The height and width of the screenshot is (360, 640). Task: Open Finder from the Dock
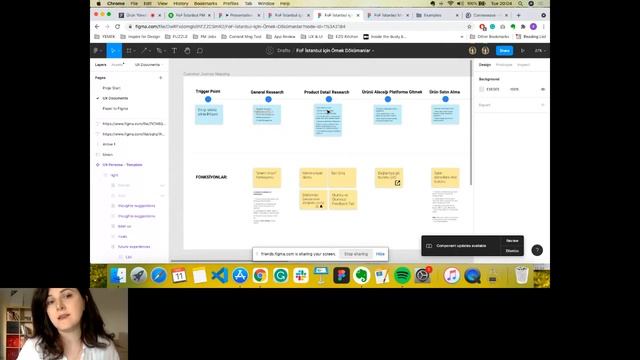(118, 276)
